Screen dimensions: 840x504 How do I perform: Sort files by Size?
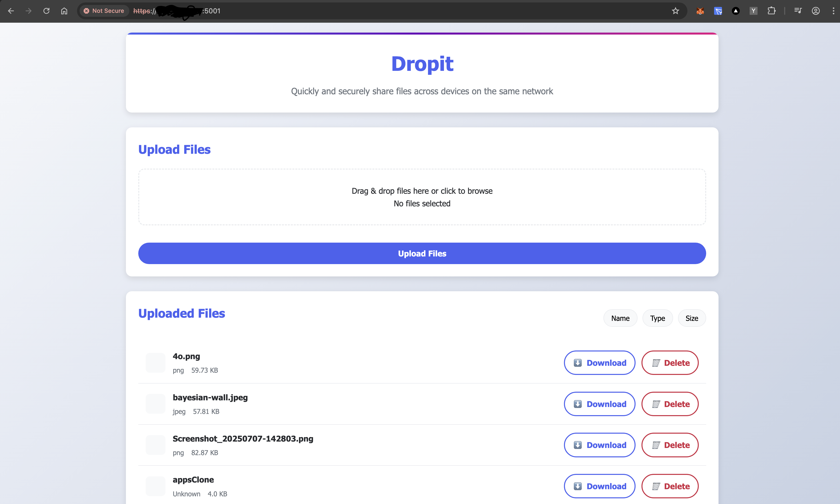(692, 318)
